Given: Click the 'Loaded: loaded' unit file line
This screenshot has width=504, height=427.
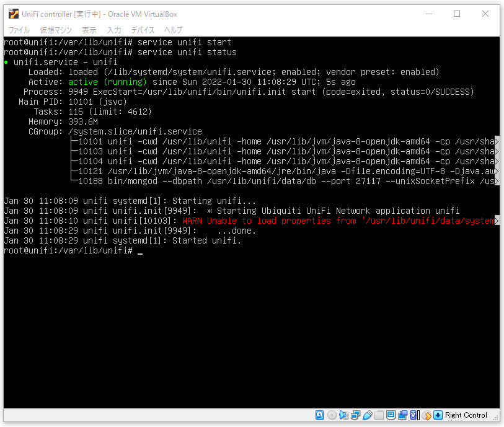Looking at the screenshot, I should (234, 72).
